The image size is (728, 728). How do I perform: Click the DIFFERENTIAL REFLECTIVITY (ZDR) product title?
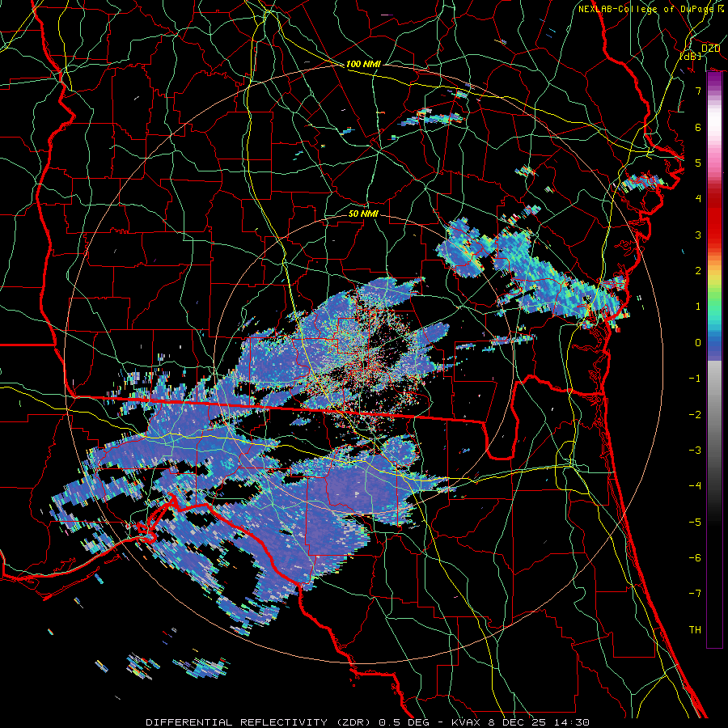click(258, 722)
